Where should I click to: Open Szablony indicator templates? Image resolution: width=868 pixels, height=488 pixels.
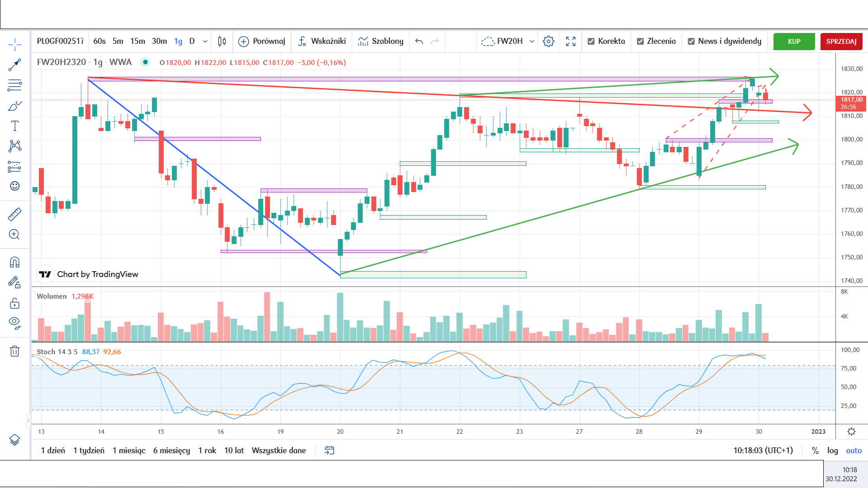[x=381, y=41]
